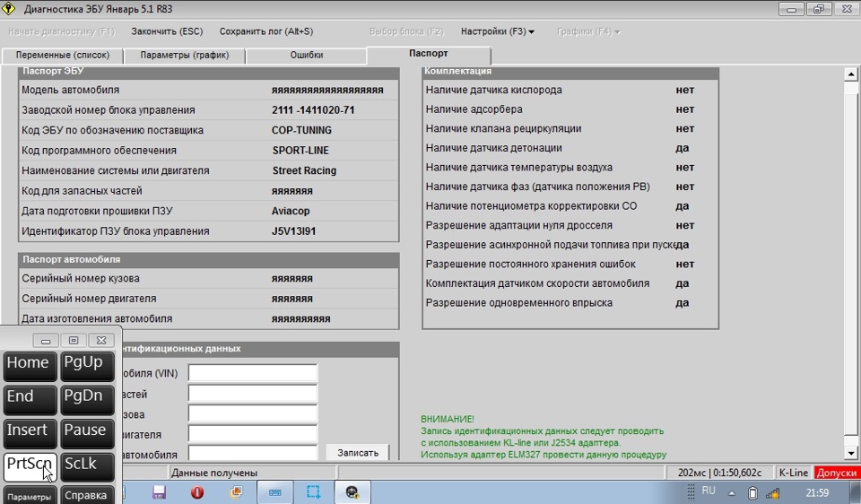The image size is (861, 504).
Task: Click the diagnostics app icon in taskbar
Action: (353, 491)
